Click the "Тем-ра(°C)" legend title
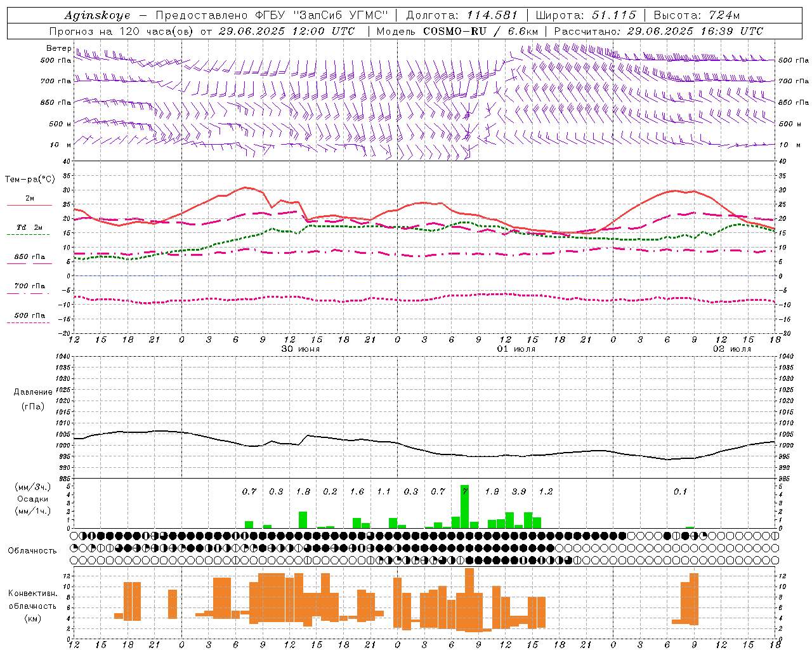The image size is (812, 650). click(x=30, y=180)
